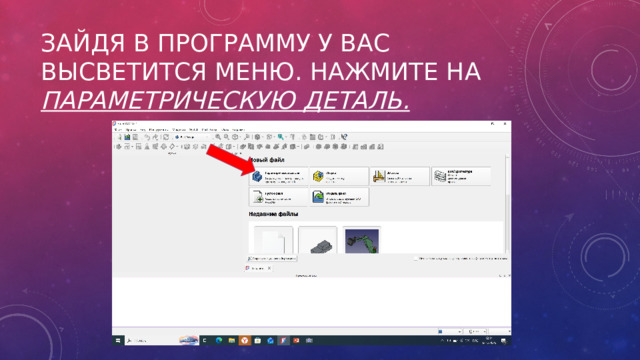Open Microsoft Store from the taskbar
This screenshot has height=360, width=640.
[258, 340]
